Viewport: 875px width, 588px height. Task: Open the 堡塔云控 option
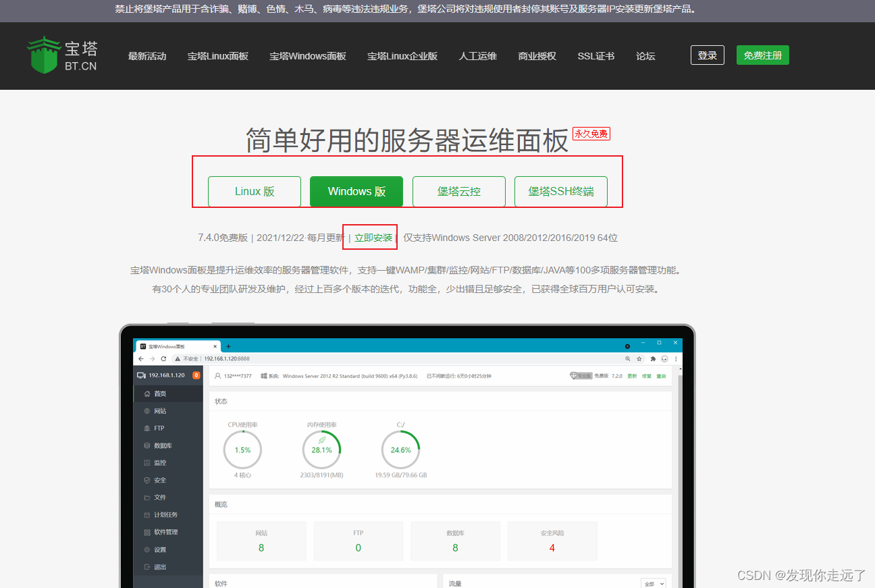coord(459,191)
